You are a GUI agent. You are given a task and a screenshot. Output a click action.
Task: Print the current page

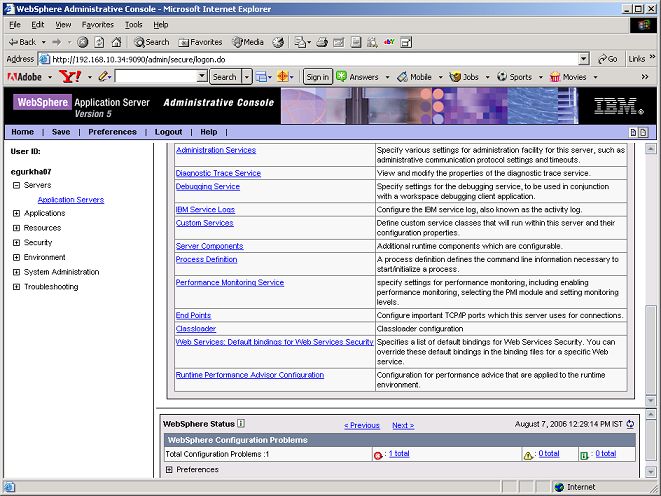pyautogui.click(x=322, y=42)
